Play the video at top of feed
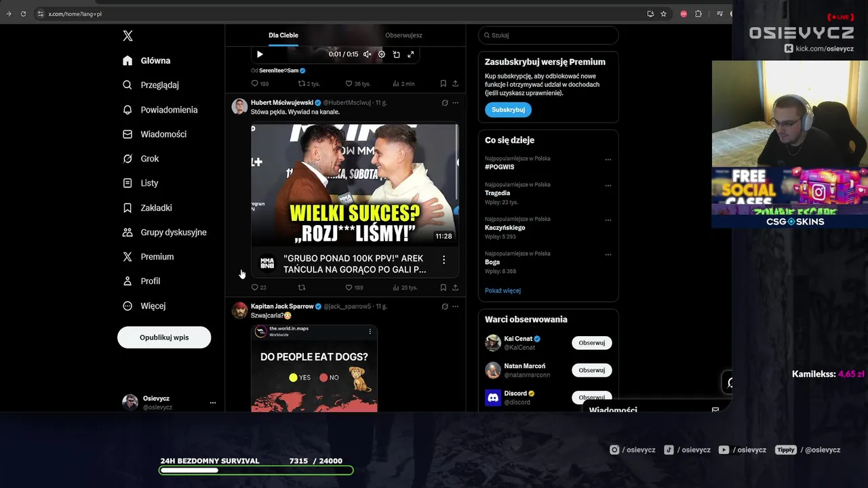Image resolution: width=868 pixels, height=488 pixels. point(260,54)
